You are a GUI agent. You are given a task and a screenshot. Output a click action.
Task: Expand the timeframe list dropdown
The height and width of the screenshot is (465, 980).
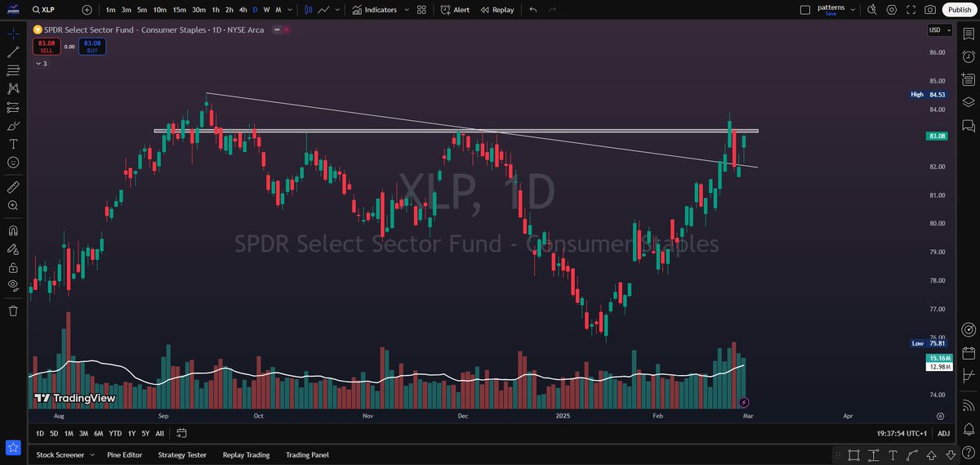click(x=292, y=10)
